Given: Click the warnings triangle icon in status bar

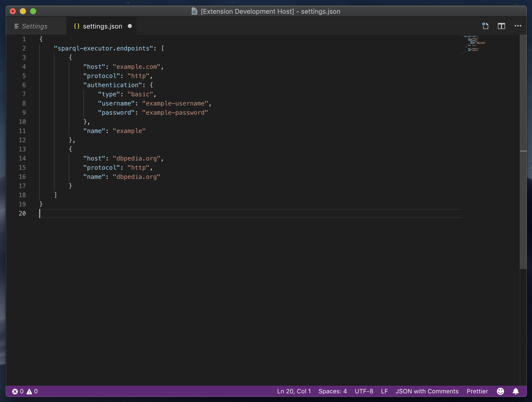Looking at the screenshot, I should 30,391.
